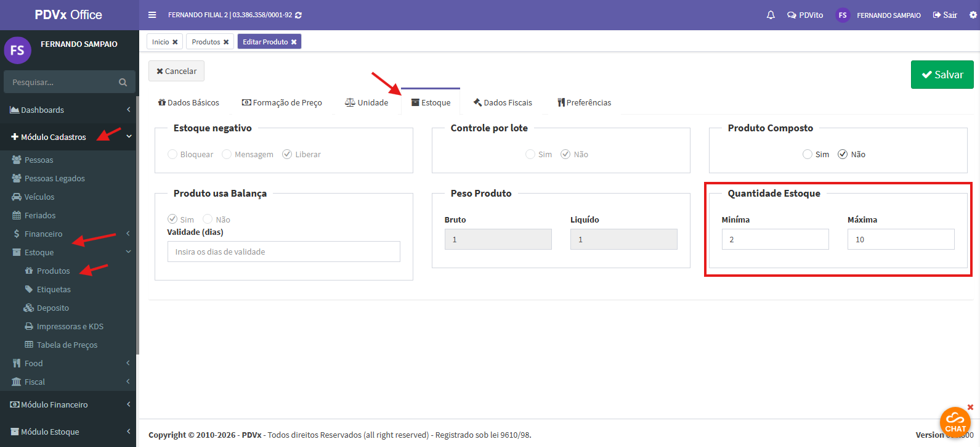
Task: Open Produtos under Estoque
Action: click(x=53, y=271)
